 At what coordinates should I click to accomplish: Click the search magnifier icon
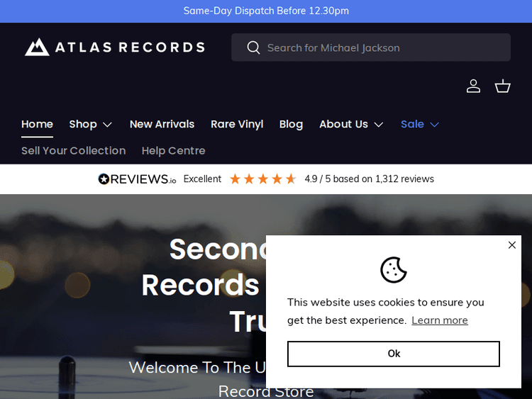click(253, 47)
